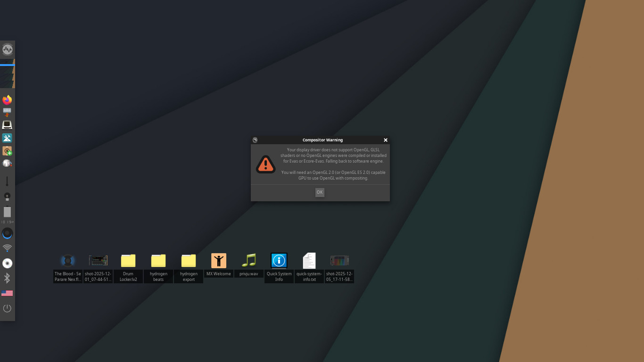Open the Wi-Fi network indicator

tap(7, 248)
